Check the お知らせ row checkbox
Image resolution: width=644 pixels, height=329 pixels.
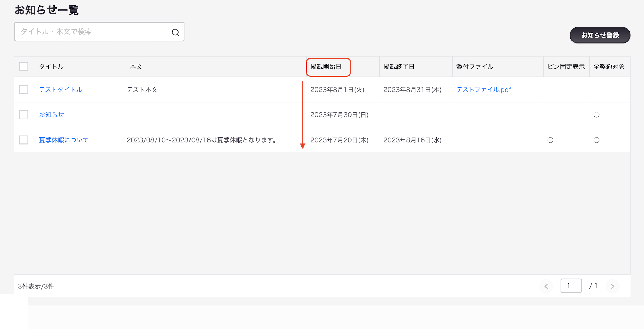[24, 115]
